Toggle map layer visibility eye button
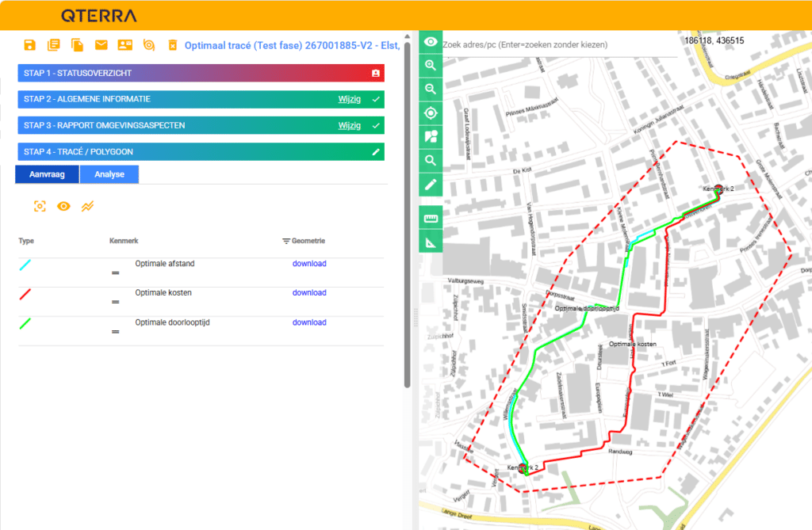Image resolution: width=812 pixels, height=530 pixels. pyautogui.click(x=431, y=42)
